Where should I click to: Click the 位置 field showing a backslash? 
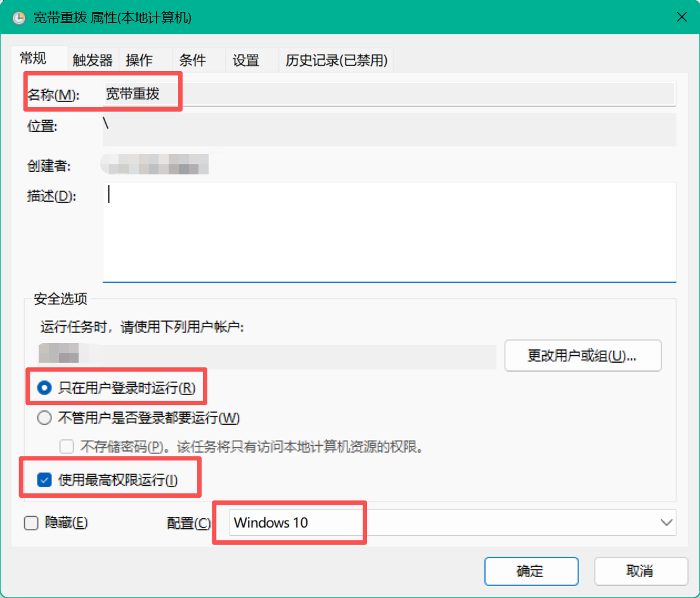click(388, 129)
